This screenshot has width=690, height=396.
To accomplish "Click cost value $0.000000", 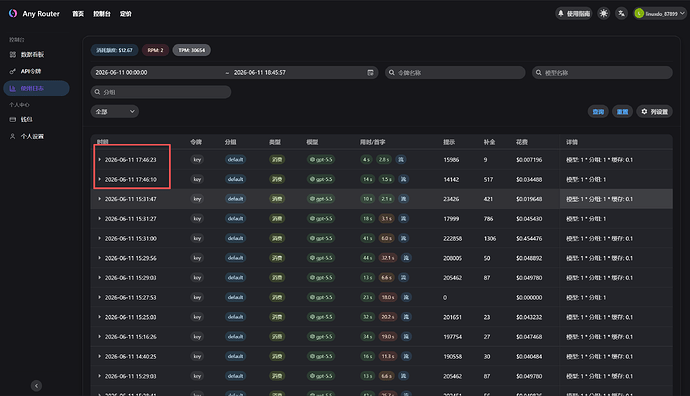I will [529, 297].
